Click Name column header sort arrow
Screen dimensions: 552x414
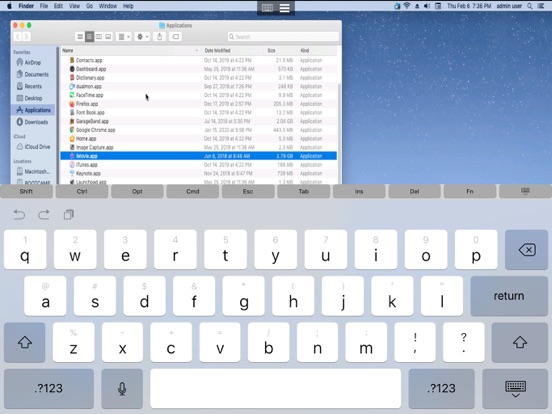(x=197, y=51)
